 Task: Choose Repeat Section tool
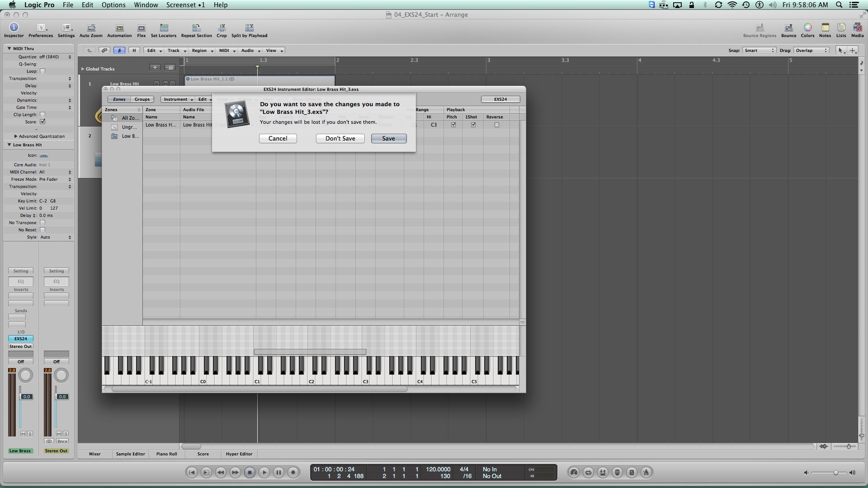click(x=196, y=31)
